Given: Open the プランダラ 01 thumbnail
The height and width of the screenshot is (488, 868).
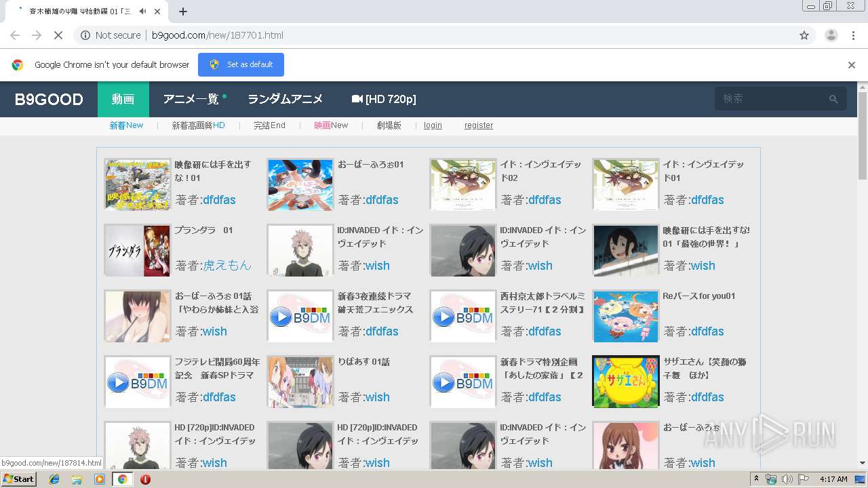Looking at the screenshot, I should pyautogui.click(x=138, y=250).
